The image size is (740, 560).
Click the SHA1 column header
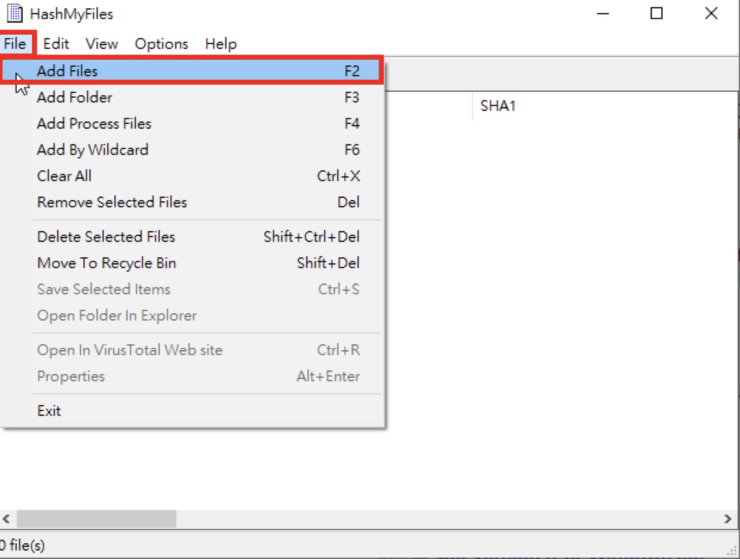(605, 107)
